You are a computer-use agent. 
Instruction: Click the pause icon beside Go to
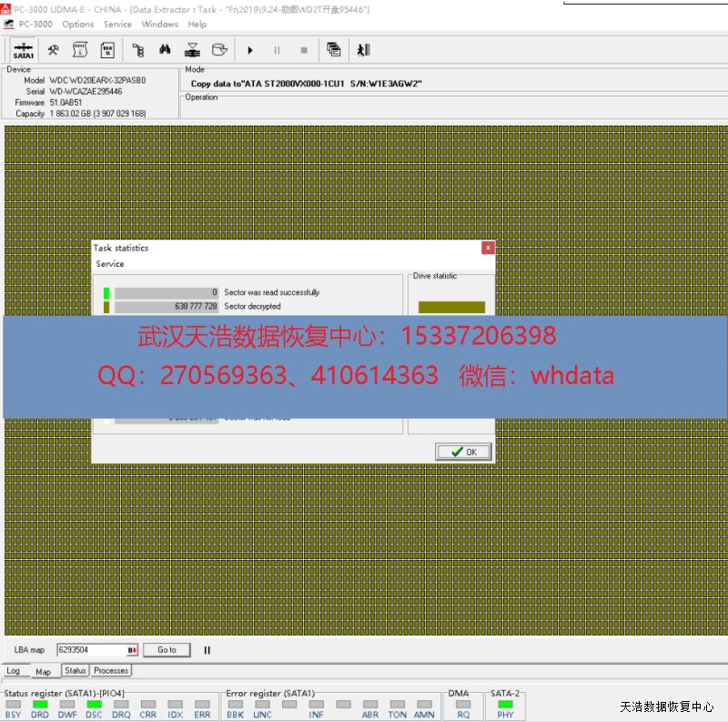207,650
